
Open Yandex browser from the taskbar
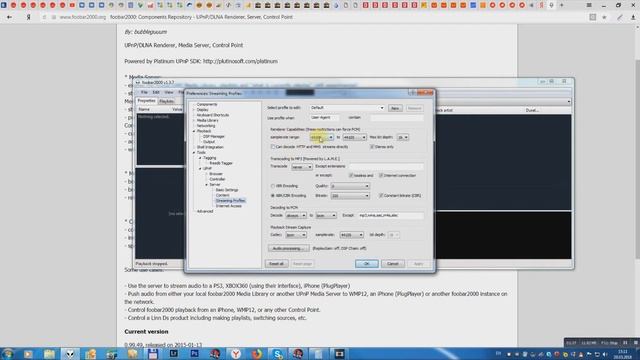(x=236, y=354)
